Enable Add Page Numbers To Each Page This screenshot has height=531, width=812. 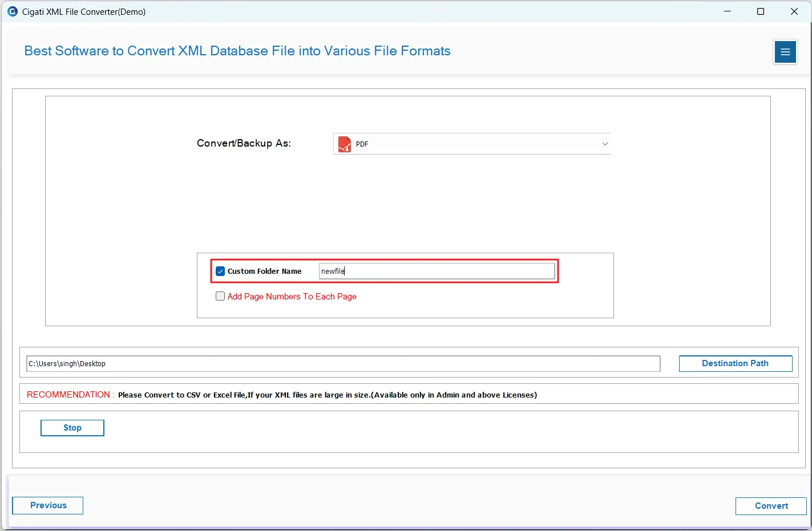coord(220,296)
